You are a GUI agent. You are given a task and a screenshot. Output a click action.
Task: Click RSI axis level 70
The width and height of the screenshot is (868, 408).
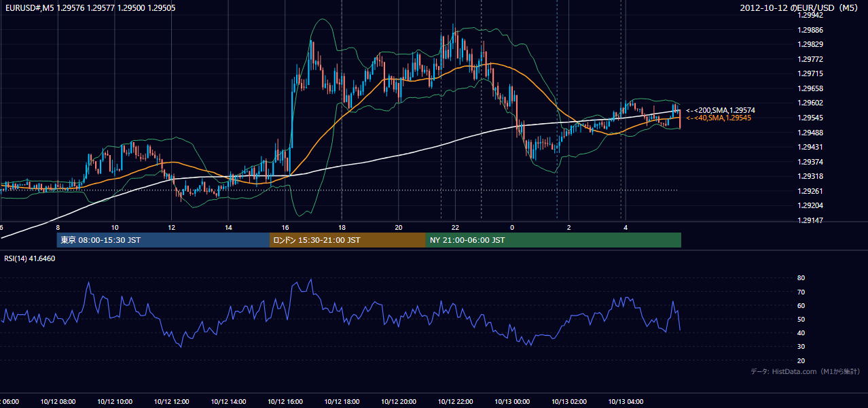click(x=801, y=292)
